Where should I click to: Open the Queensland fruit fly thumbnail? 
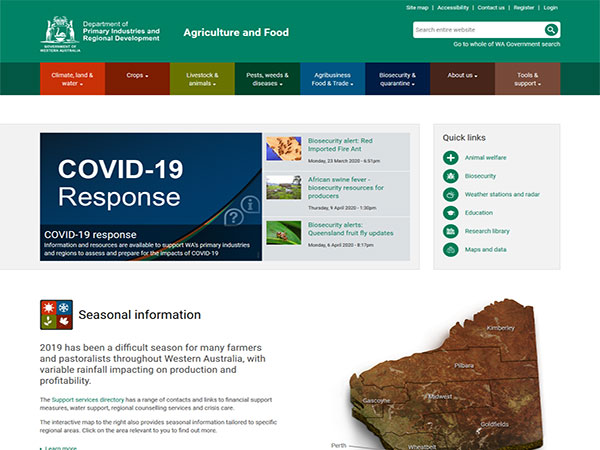point(284,233)
